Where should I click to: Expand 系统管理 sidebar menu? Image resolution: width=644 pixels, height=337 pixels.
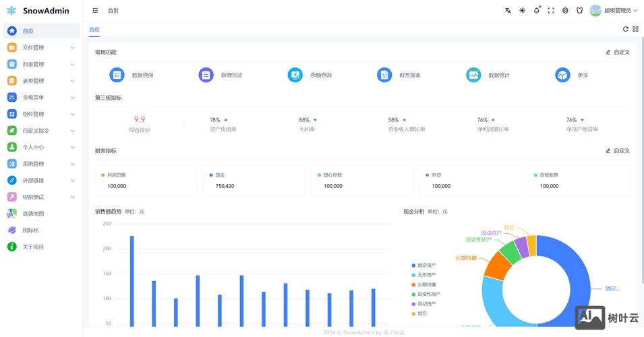point(42,164)
